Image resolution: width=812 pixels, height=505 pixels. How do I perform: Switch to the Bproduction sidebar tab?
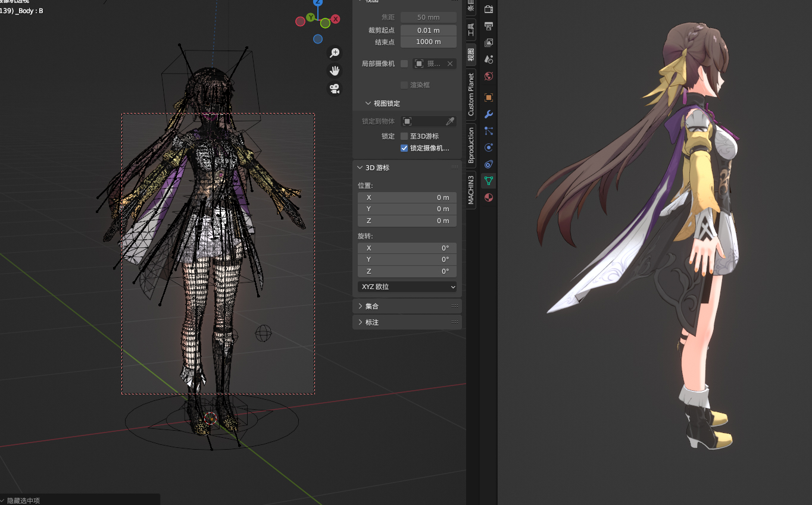coord(471,146)
